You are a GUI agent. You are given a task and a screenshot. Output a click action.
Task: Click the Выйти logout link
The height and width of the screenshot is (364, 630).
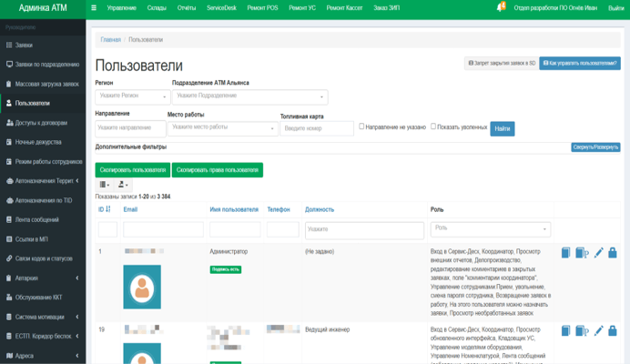click(616, 7)
